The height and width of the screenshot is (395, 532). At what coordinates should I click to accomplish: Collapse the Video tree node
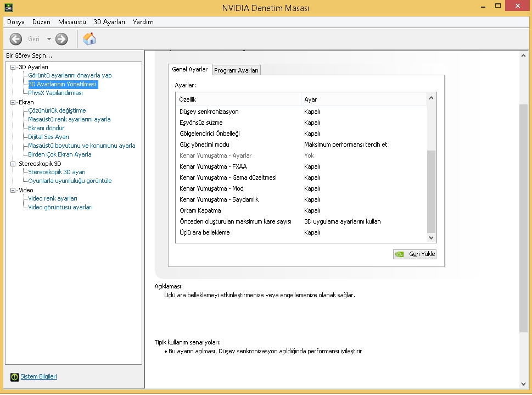click(x=13, y=190)
